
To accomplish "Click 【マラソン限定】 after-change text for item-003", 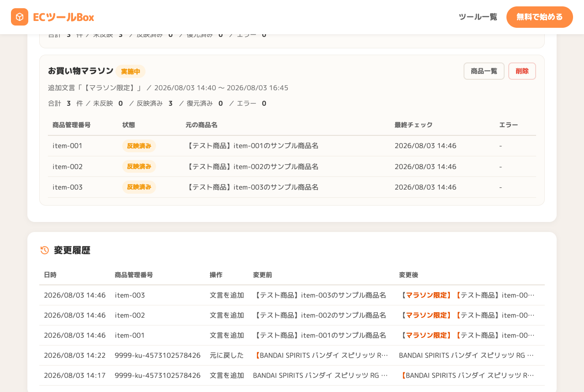I will 427,295.
